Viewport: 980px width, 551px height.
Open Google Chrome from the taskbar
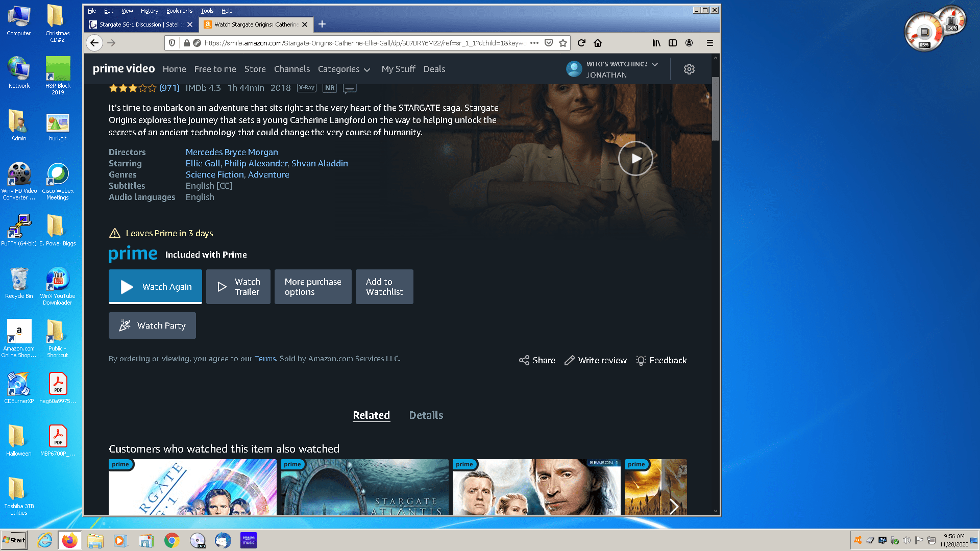(171, 540)
